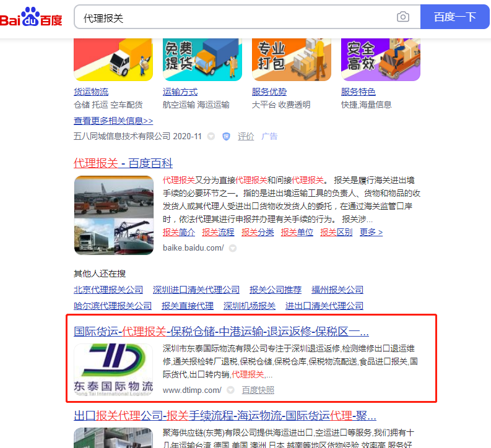Screen dimensions: 491x448
Task: Open the 服务特色 link
Action: [x=358, y=92]
